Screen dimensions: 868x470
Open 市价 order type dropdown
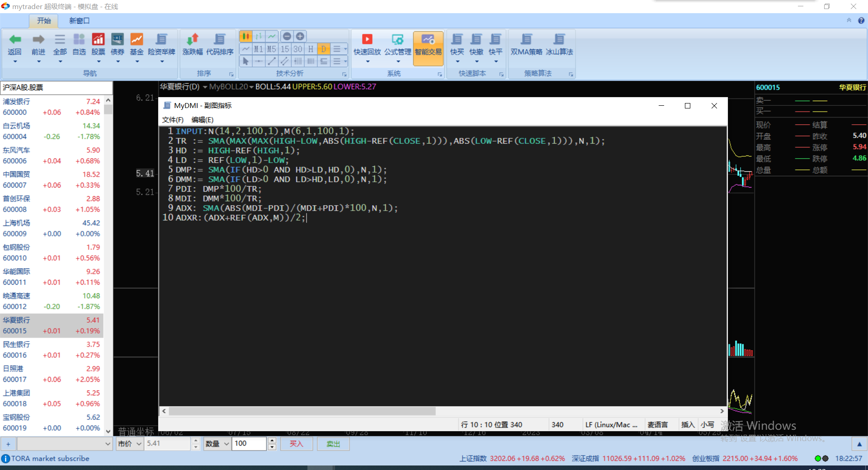click(x=130, y=444)
